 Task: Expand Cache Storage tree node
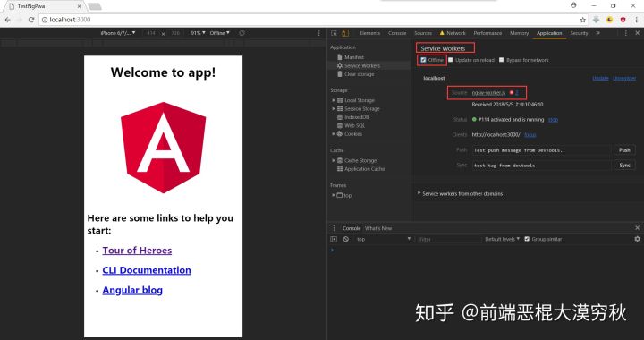click(334, 160)
